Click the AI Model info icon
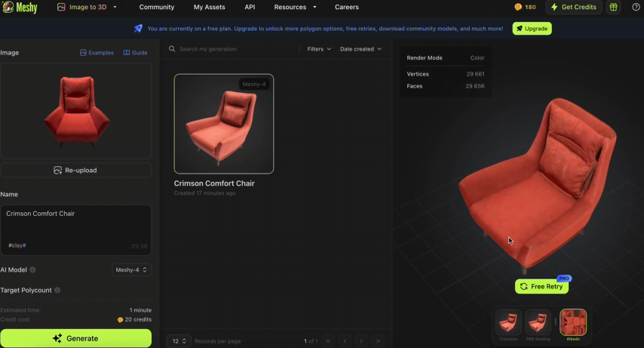Screen dimensions: 644x348 pyautogui.click(x=32, y=269)
